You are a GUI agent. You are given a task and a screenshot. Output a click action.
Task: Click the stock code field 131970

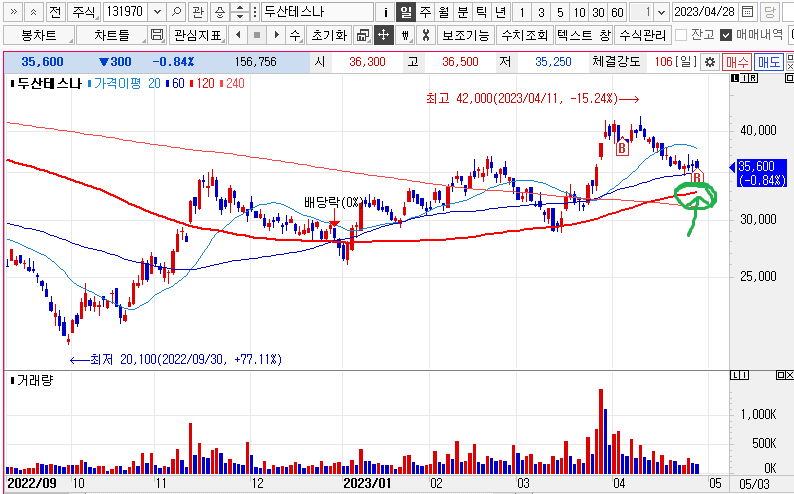tap(126, 12)
